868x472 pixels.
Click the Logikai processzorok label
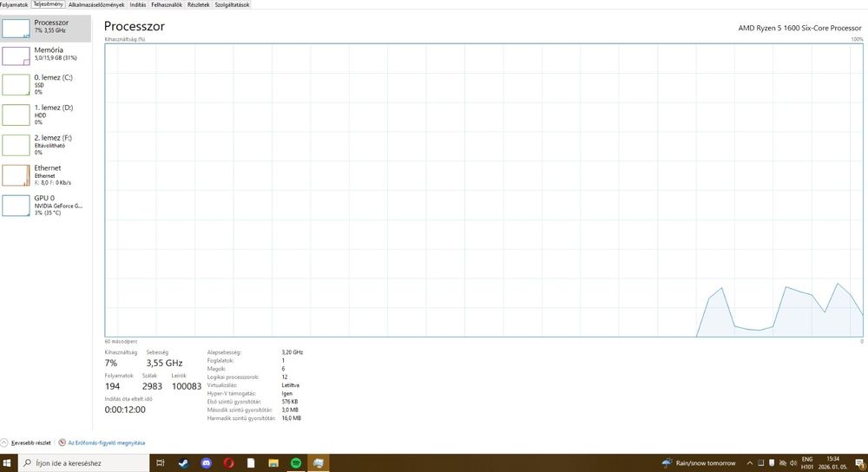233,377
